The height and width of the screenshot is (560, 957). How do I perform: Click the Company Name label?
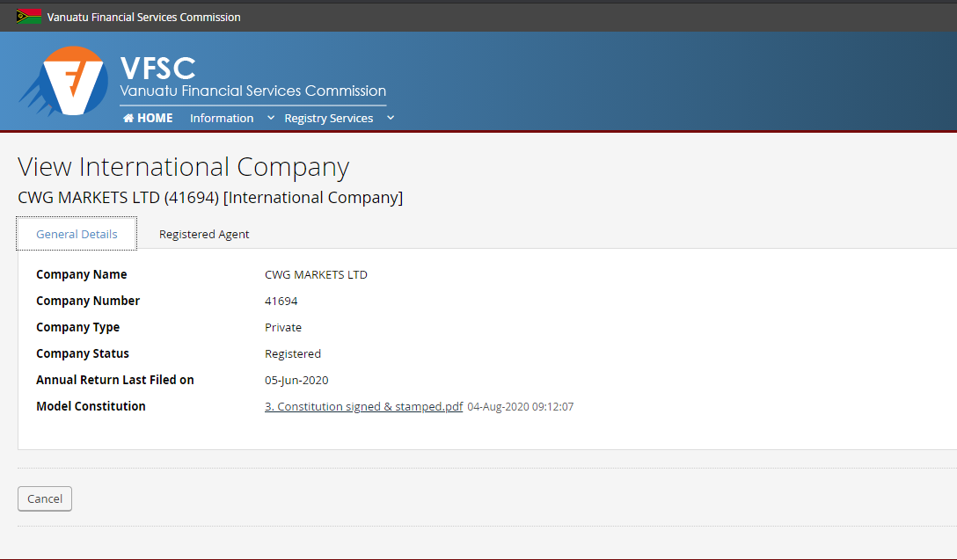coord(81,274)
